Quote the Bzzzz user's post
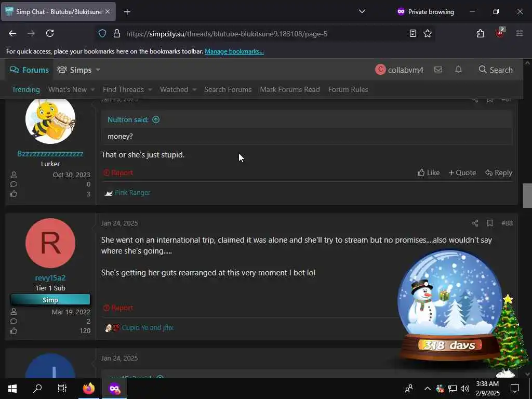 click(462, 172)
